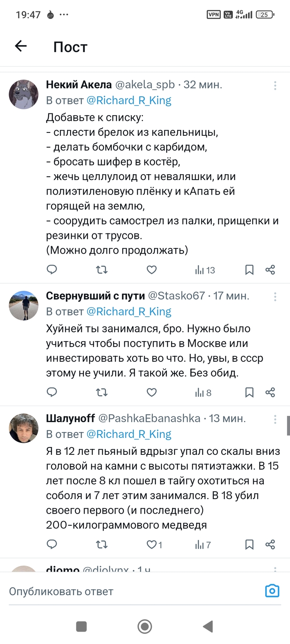Open camera to attach a photo
The image size is (290, 644).
coord(272,591)
